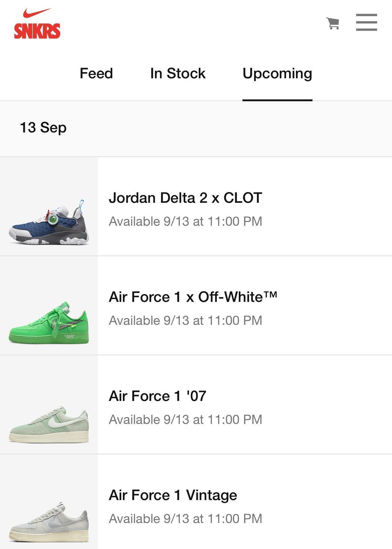The image size is (392, 549).
Task: Switch to the In Stock tab
Action: coord(178,73)
